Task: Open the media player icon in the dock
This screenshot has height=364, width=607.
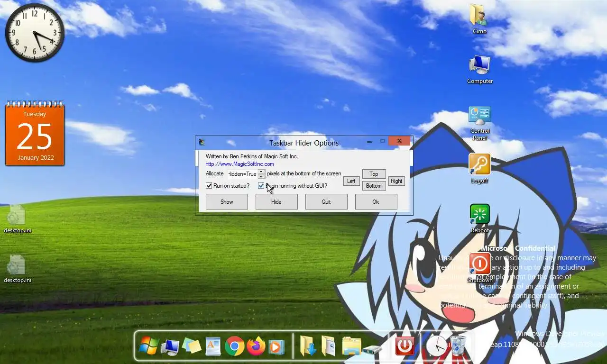Action: [276, 347]
